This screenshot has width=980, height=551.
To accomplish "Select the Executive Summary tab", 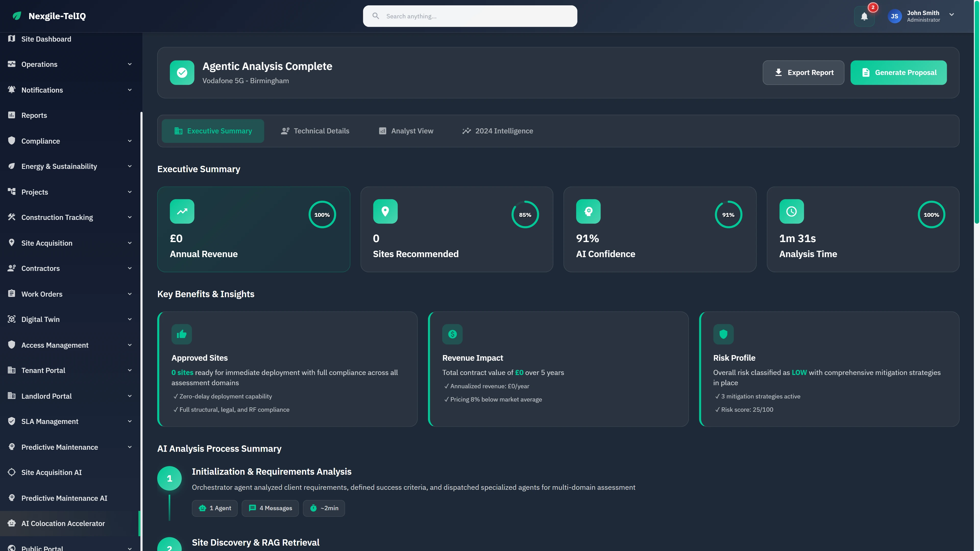I will click(213, 131).
